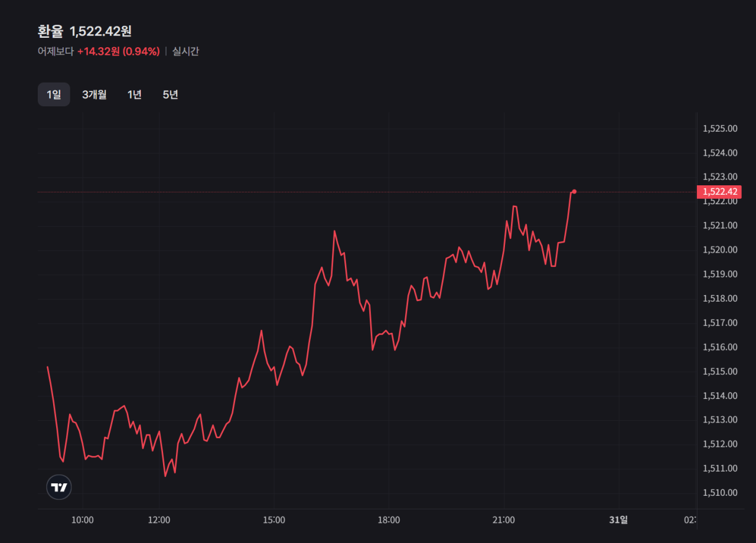Click the red endpoint dot on line

(574, 191)
